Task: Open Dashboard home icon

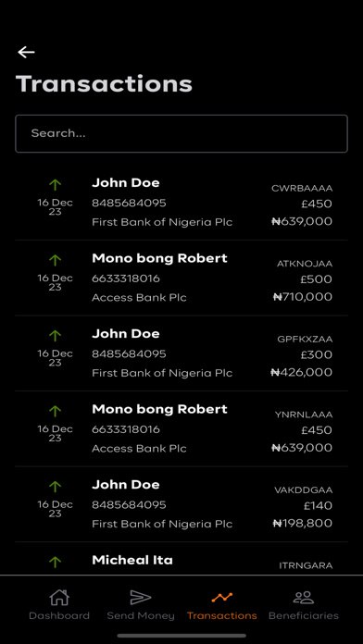Action: point(59,597)
